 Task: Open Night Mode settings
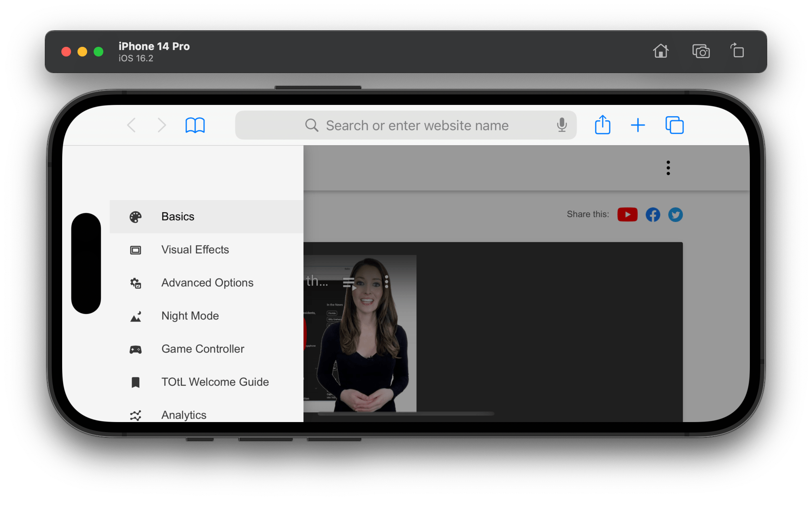click(x=190, y=316)
